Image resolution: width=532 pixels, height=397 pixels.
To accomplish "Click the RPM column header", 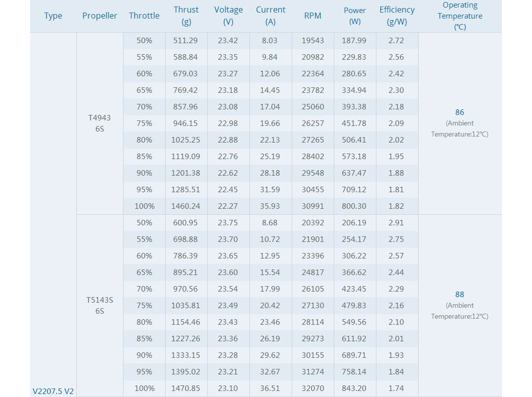I will pyautogui.click(x=313, y=16).
